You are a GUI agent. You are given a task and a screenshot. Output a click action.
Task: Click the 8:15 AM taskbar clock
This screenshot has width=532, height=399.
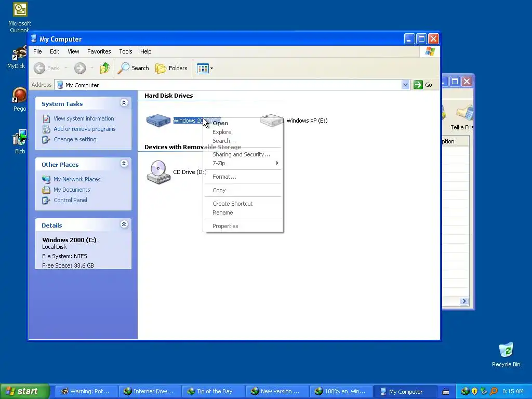513,392
